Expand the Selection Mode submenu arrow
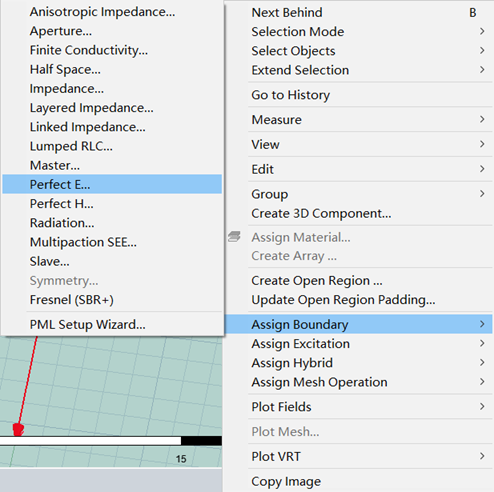The width and height of the screenshot is (494, 492). pos(482,31)
